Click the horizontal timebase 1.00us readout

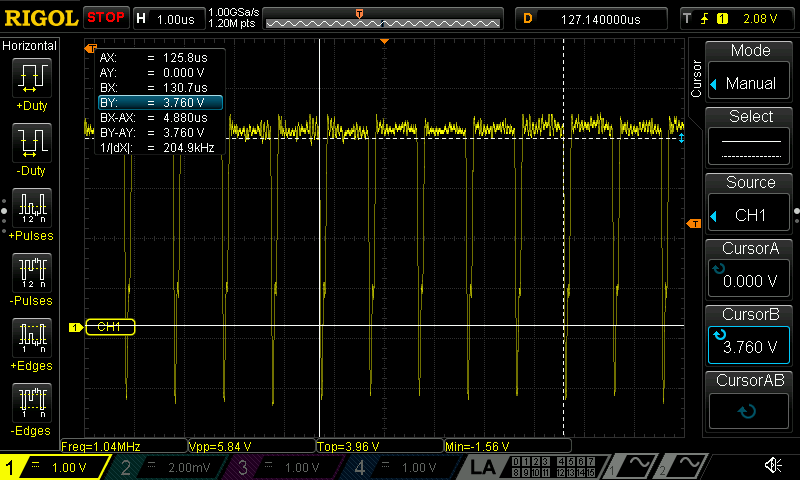click(167, 19)
